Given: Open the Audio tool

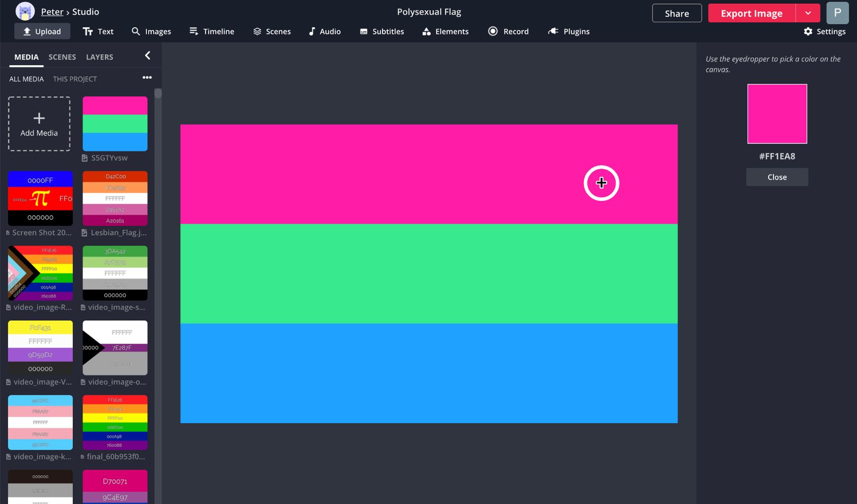Looking at the screenshot, I should tap(325, 32).
